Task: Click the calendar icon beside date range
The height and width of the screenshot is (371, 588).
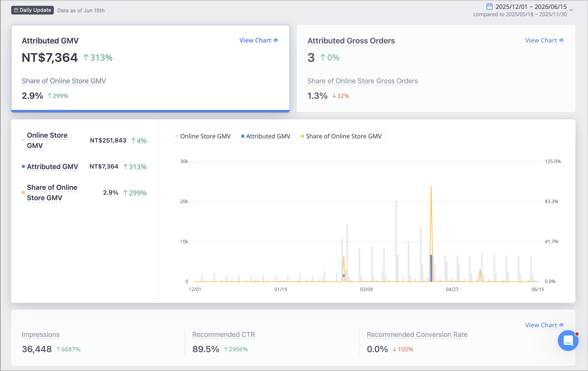Action: 489,6
